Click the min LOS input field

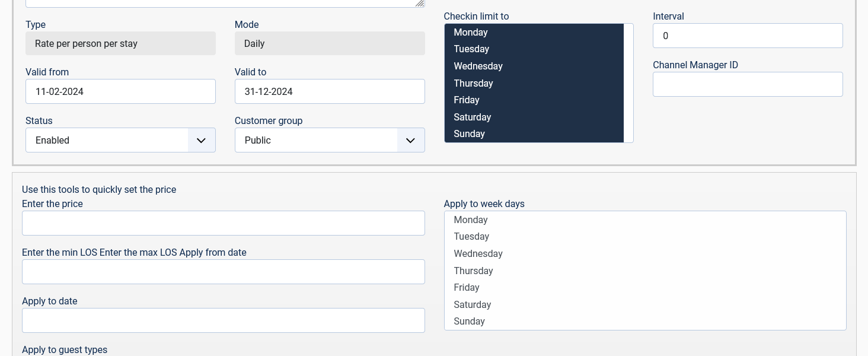(223, 272)
